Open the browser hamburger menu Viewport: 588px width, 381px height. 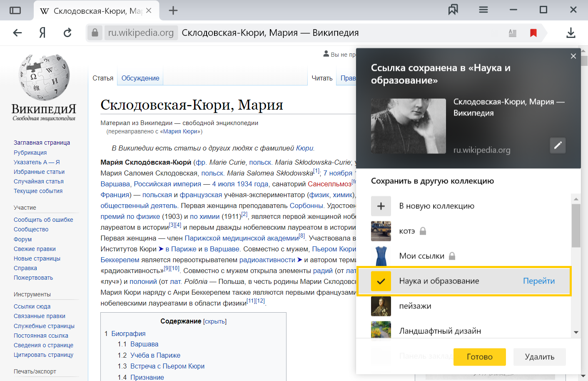point(483,10)
